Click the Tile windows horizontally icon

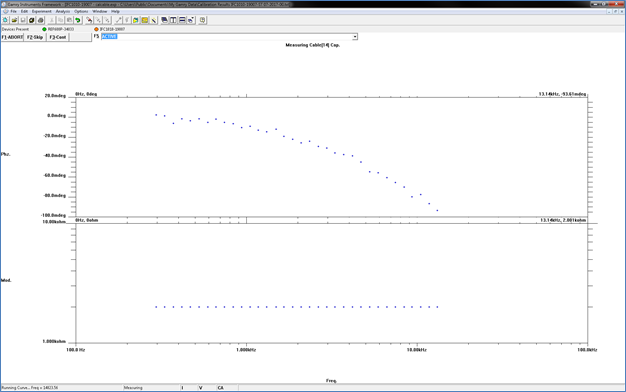(182, 20)
